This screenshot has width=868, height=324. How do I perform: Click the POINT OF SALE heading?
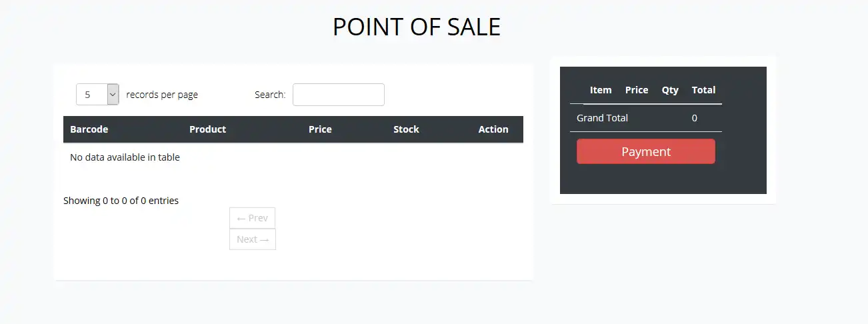coord(417,27)
